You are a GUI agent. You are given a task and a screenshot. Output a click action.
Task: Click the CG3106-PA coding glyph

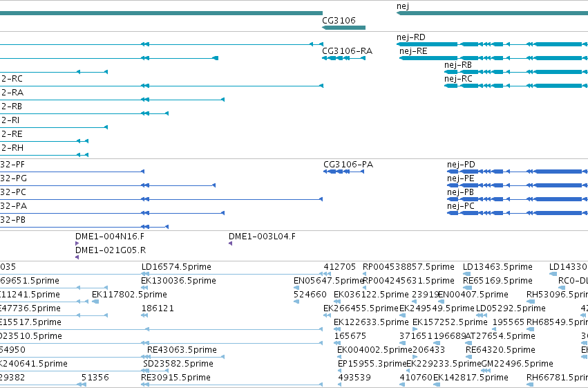click(343, 172)
